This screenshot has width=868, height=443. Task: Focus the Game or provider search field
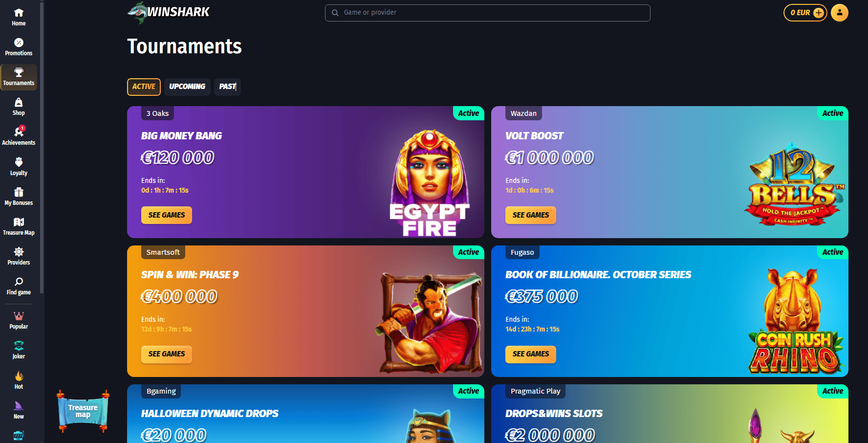[x=487, y=13]
